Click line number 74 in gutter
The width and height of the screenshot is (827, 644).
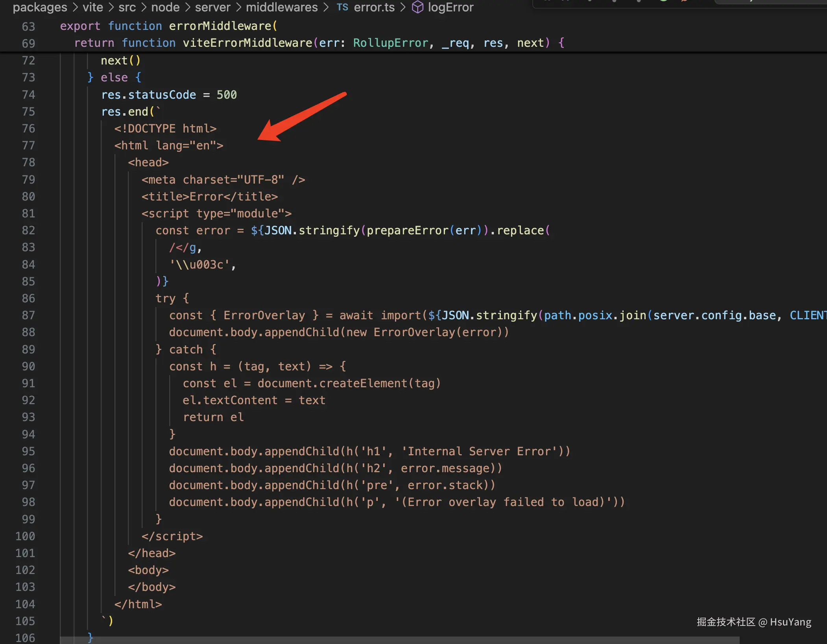pos(28,95)
